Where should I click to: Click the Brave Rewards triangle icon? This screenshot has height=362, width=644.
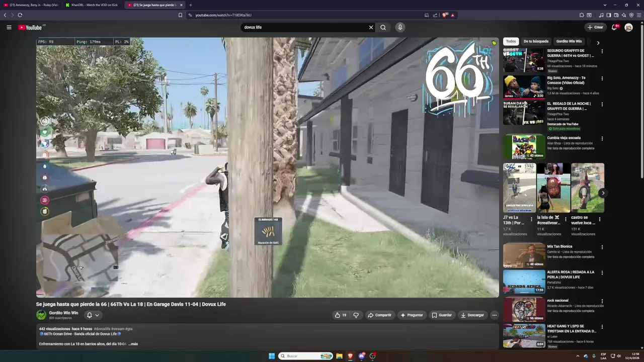[452, 15]
